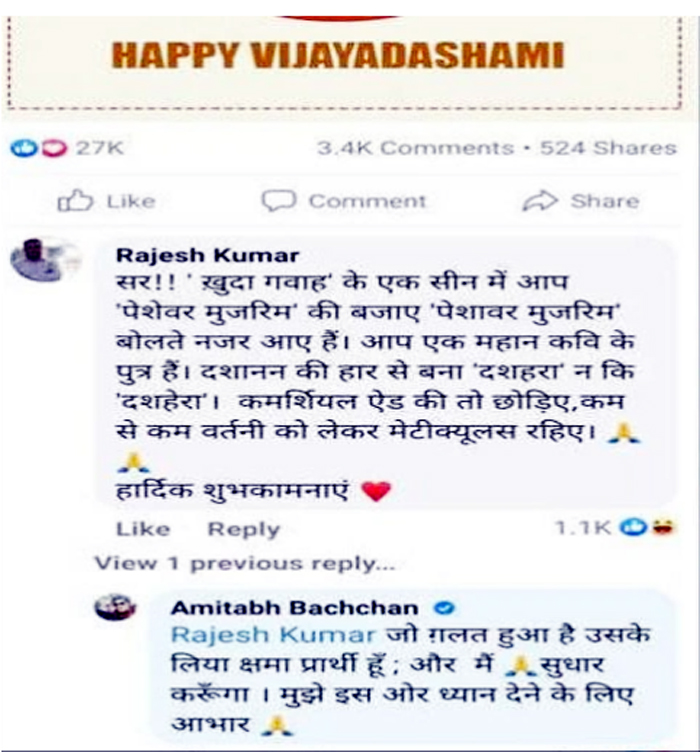Click the laughing reaction on Rajesh's comment
The width and height of the screenshot is (700, 752).
point(664,527)
